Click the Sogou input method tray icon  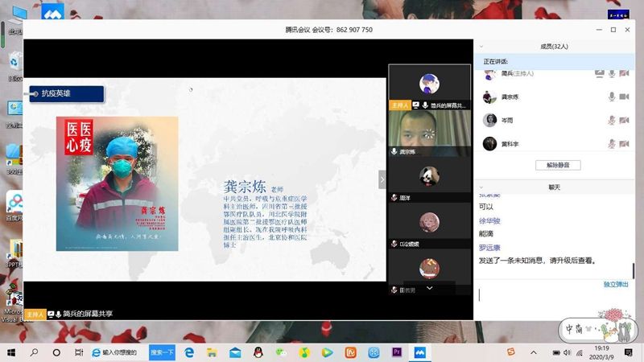[x=512, y=352]
